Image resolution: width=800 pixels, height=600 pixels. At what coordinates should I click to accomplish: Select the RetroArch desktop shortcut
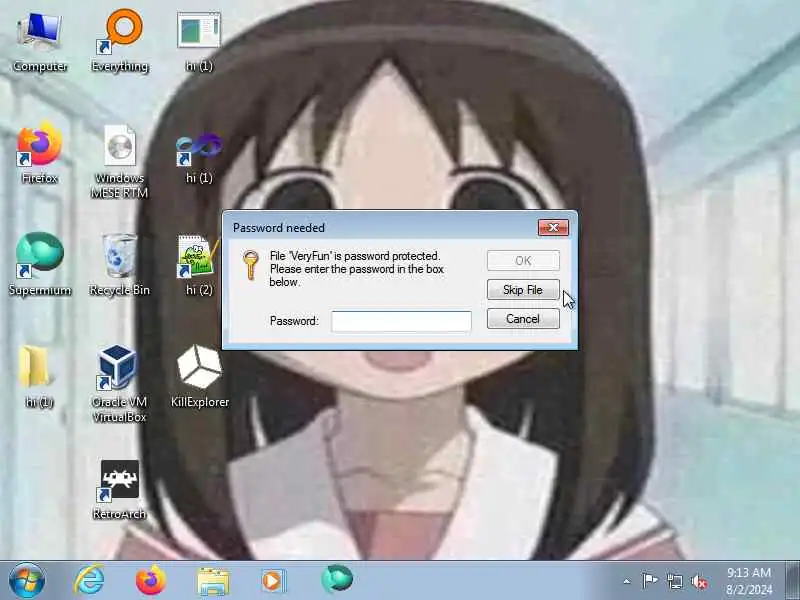point(119,489)
